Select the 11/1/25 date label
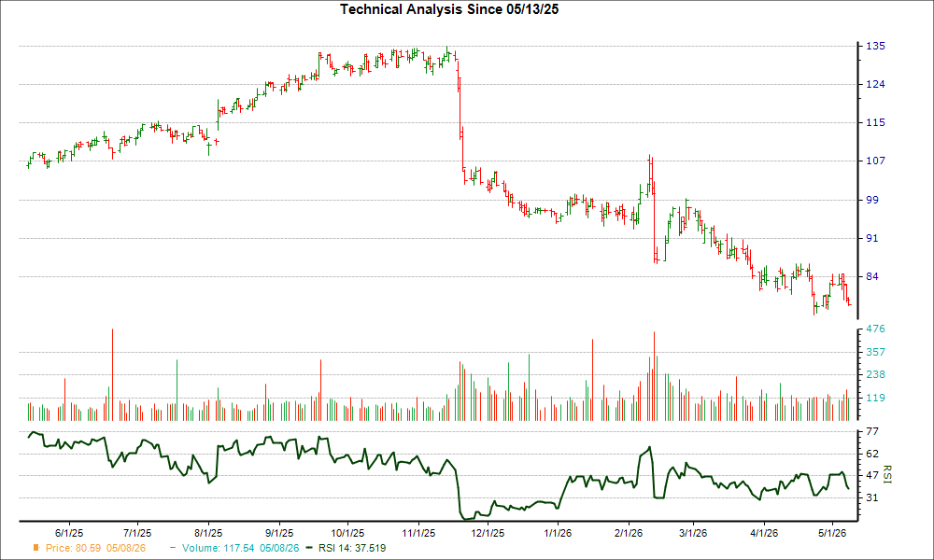This screenshot has width=934, height=560. tap(418, 533)
